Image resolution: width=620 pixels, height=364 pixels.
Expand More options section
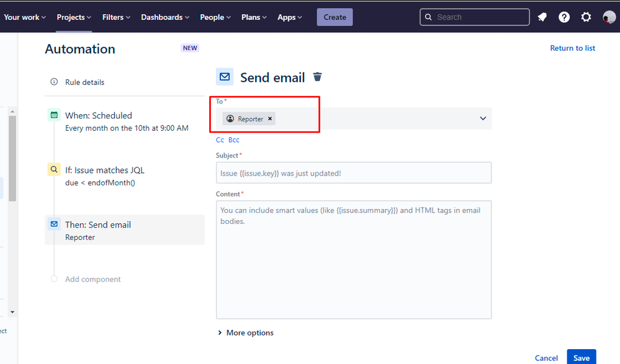tap(246, 333)
